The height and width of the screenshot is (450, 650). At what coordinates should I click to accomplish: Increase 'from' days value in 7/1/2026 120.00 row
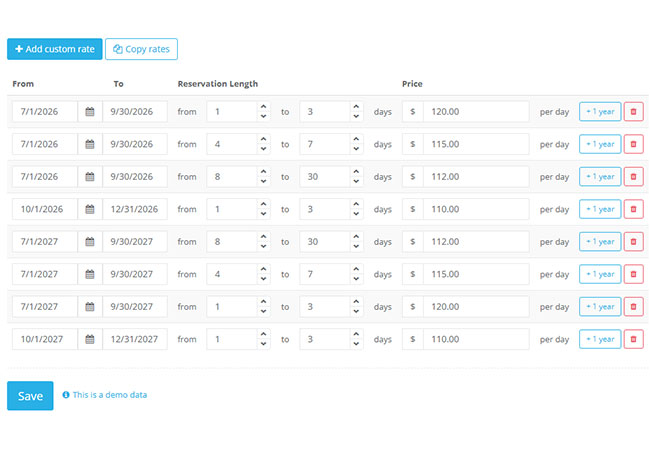(x=264, y=106)
